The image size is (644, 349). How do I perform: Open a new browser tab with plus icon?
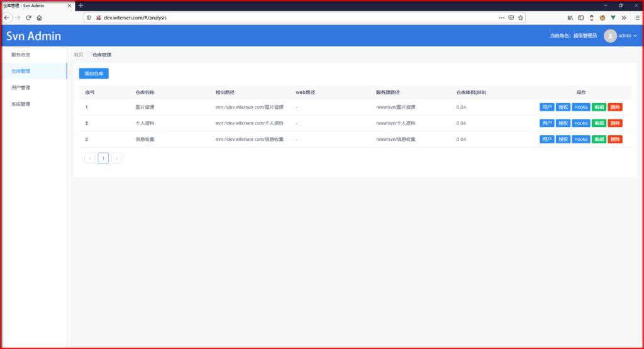pyautogui.click(x=80, y=6)
